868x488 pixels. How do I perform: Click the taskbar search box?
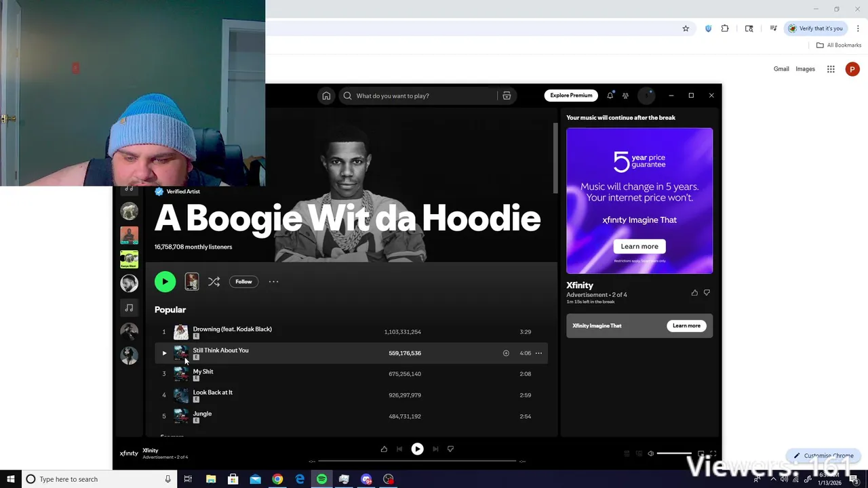(99, 479)
